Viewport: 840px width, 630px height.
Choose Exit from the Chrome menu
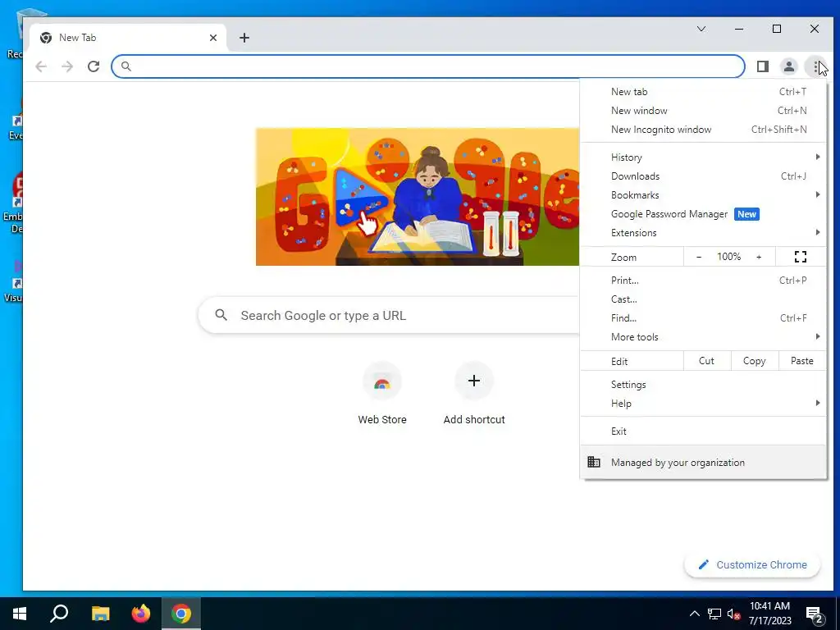(704, 431)
